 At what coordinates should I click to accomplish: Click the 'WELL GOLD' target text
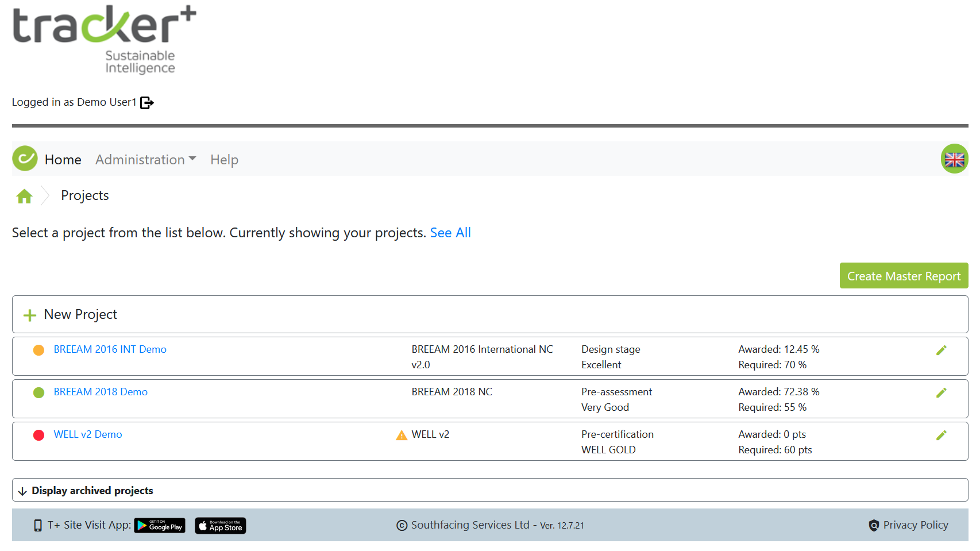608,450
